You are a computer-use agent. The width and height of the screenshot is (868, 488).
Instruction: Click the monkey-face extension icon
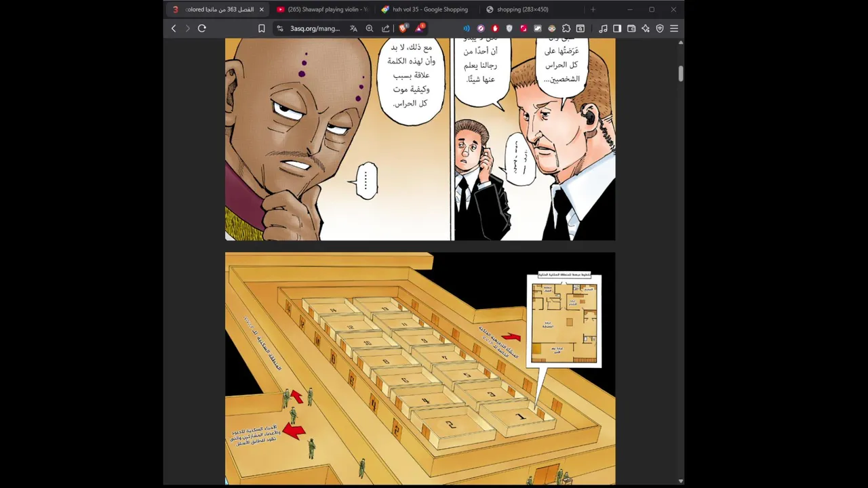coord(552,28)
